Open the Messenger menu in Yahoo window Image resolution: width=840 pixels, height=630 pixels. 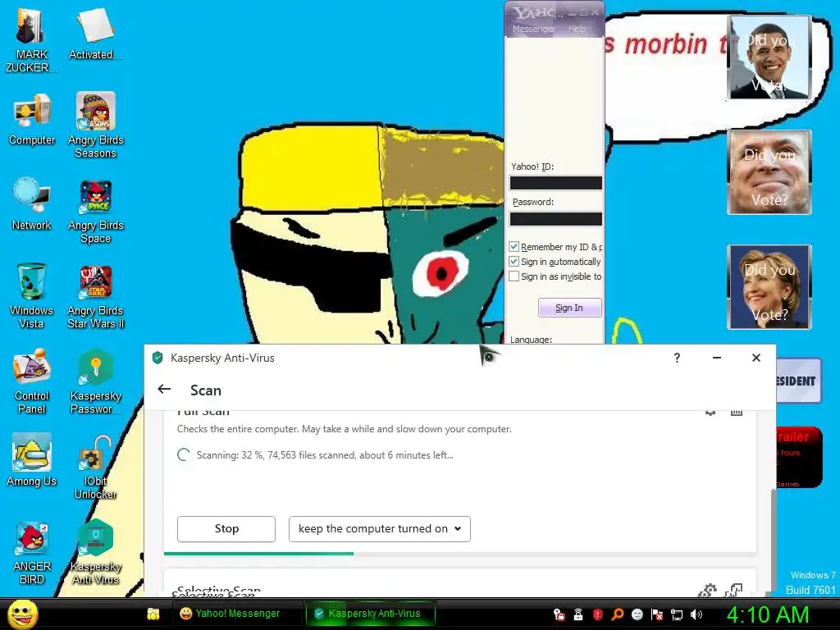point(533,29)
